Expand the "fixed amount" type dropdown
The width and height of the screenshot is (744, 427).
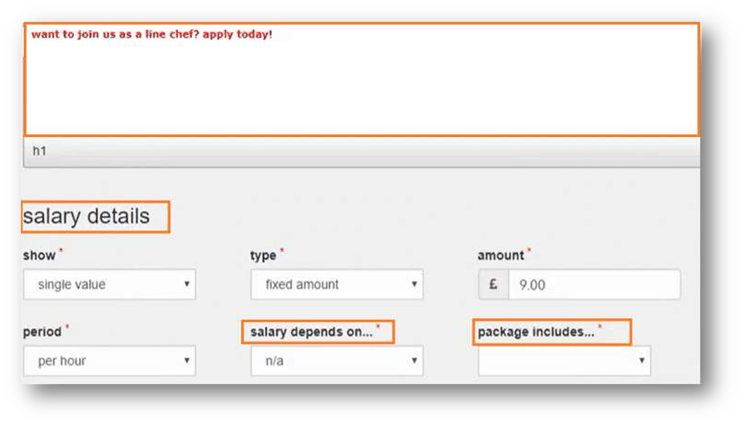336,285
